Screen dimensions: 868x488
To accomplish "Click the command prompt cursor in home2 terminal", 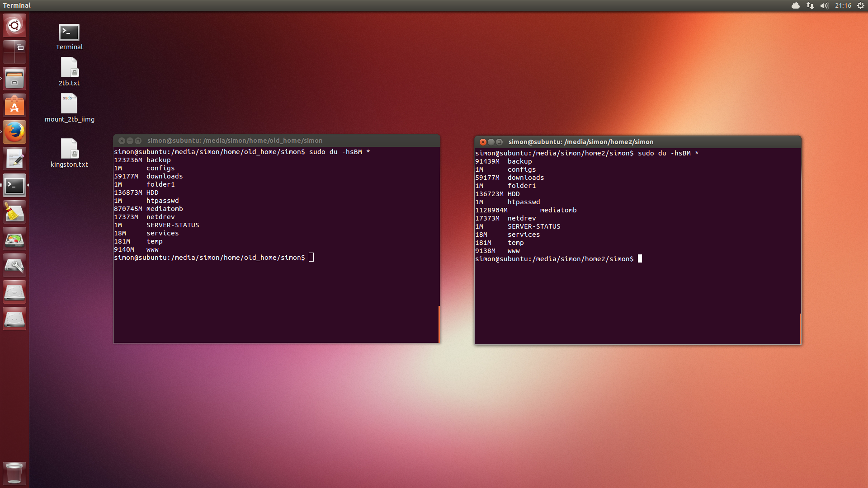I will click(640, 259).
